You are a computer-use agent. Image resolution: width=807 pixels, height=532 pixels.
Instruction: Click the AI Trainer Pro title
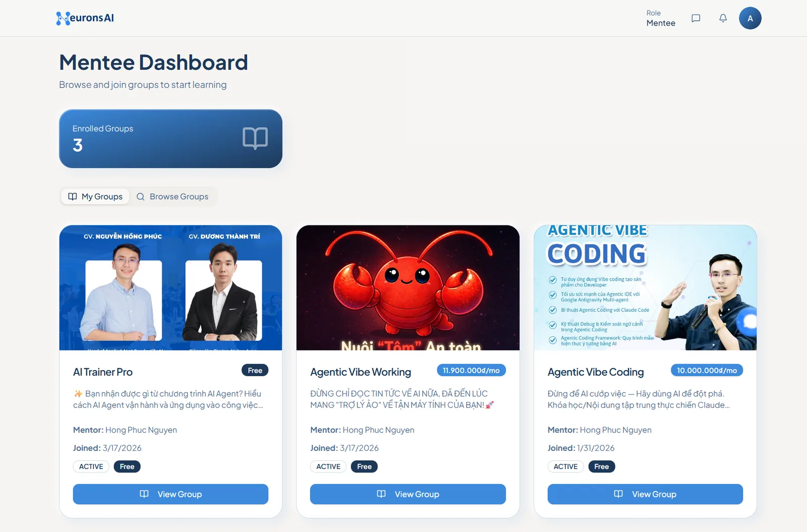[x=103, y=372]
